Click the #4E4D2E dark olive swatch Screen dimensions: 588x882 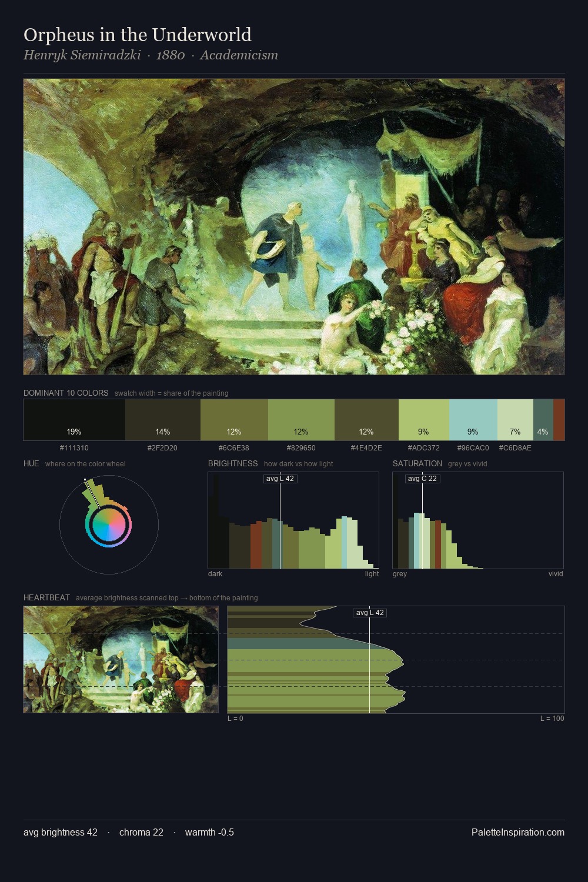pyautogui.click(x=366, y=420)
